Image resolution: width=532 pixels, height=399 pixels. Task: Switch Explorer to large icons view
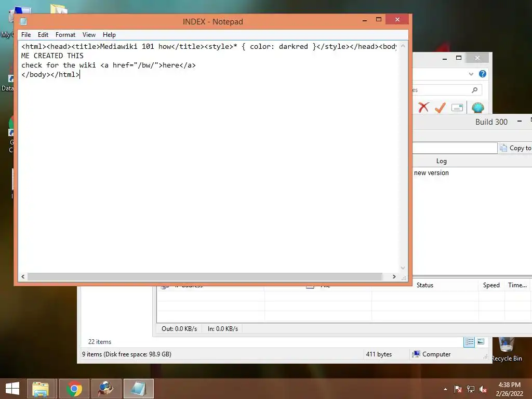(481, 342)
